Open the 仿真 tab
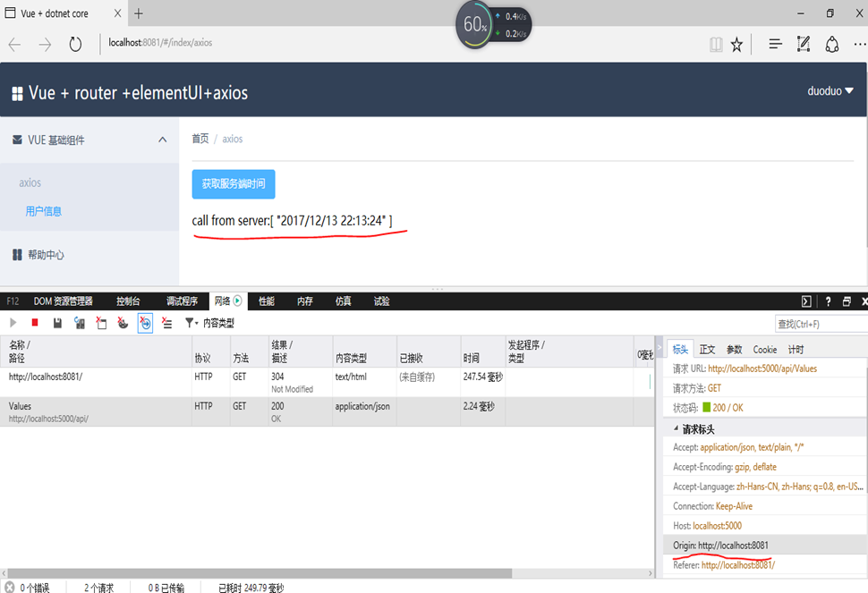 344,301
